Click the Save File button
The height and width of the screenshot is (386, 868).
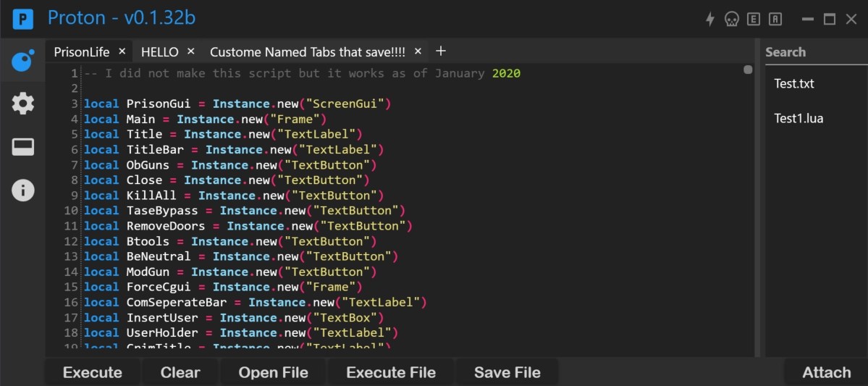coord(507,372)
